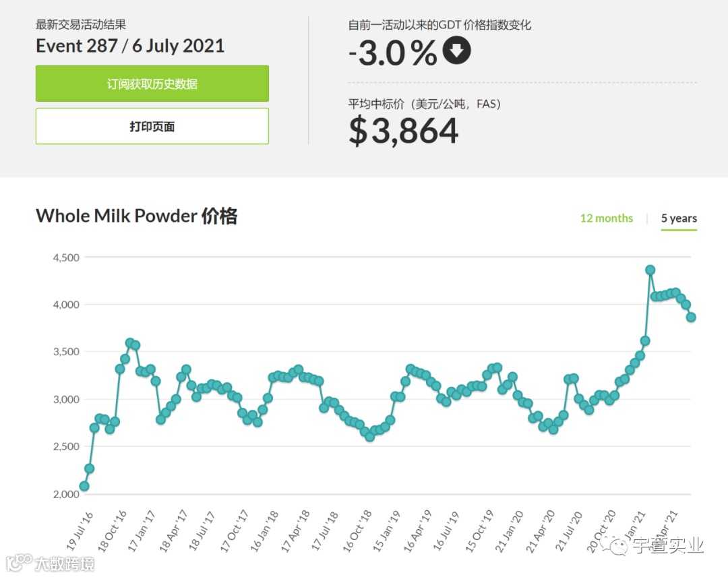
Task: Click the black down-arrow price change icon
Action: click(456, 51)
